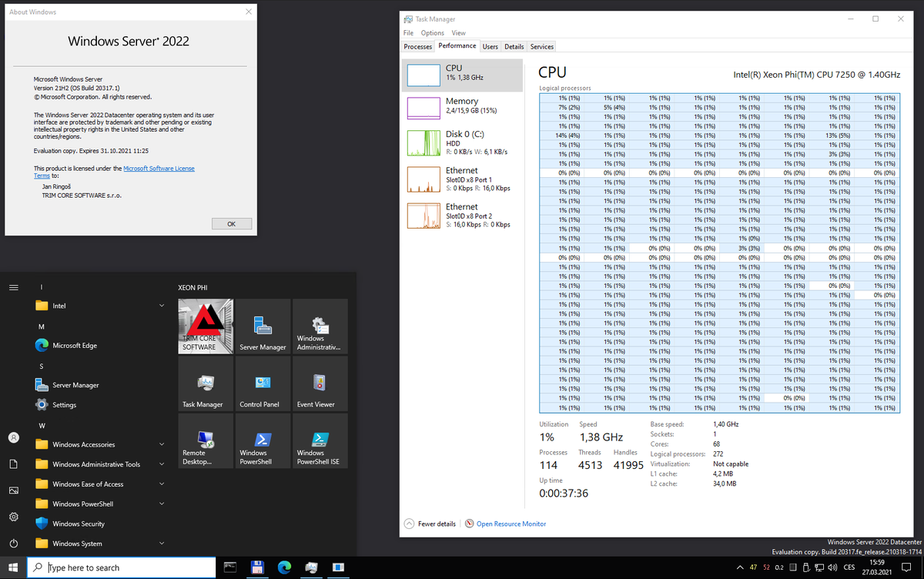Expand the Windows System folder
This screenshot has width=924, height=579.
click(100, 544)
